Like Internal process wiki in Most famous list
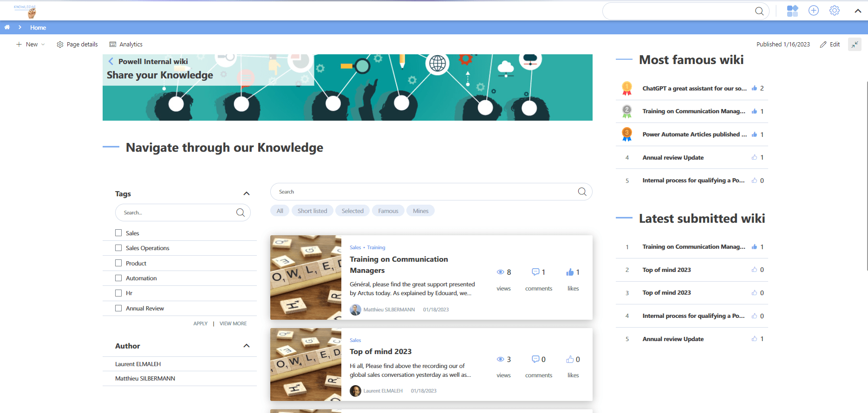Image resolution: width=868 pixels, height=413 pixels. (754, 181)
